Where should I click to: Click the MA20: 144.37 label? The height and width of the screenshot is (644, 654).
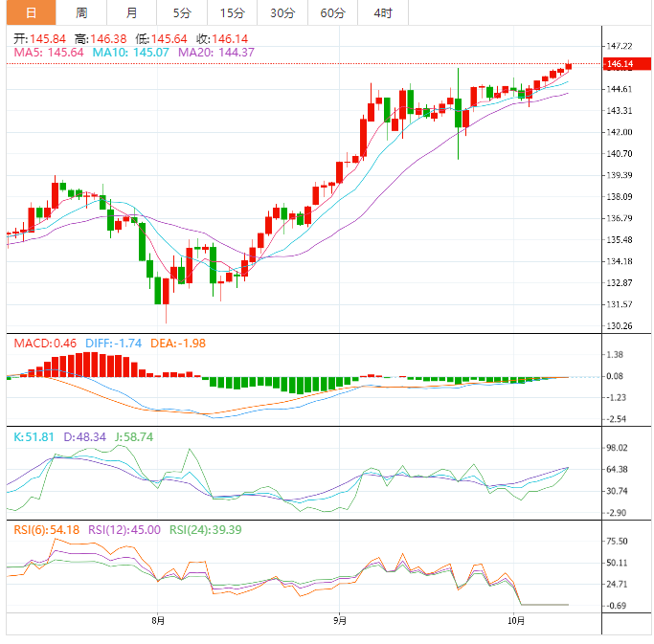[x=216, y=53]
